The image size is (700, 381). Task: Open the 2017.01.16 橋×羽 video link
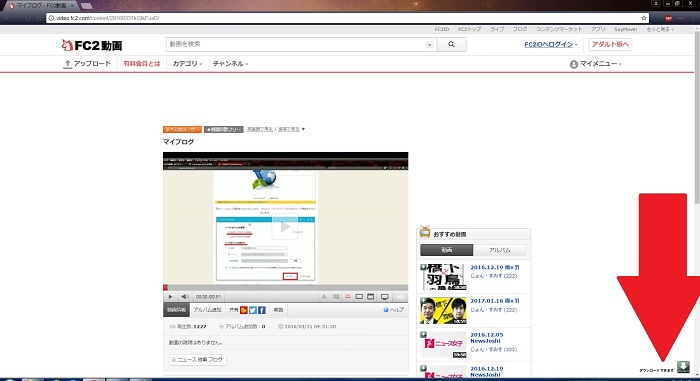coord(495,301)
